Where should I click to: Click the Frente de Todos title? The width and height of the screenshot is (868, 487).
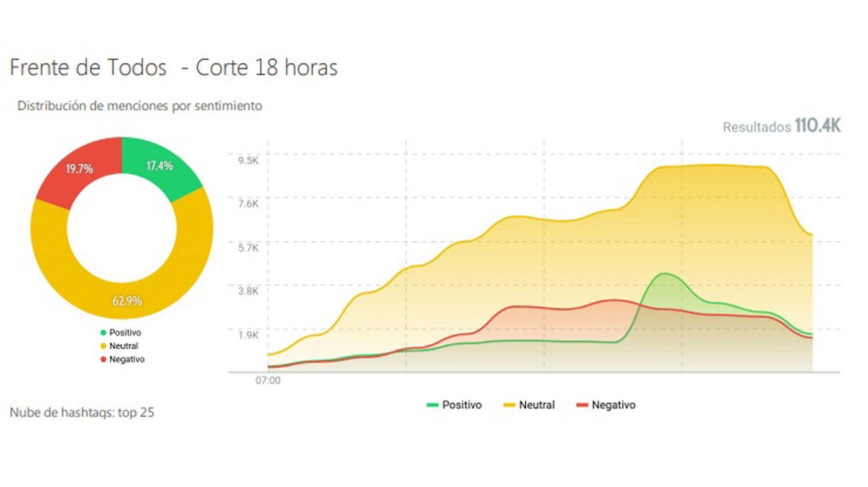coord(174,68)
